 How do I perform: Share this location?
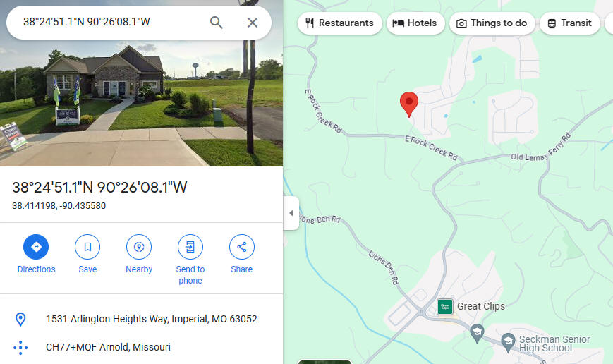pos(242,254)
